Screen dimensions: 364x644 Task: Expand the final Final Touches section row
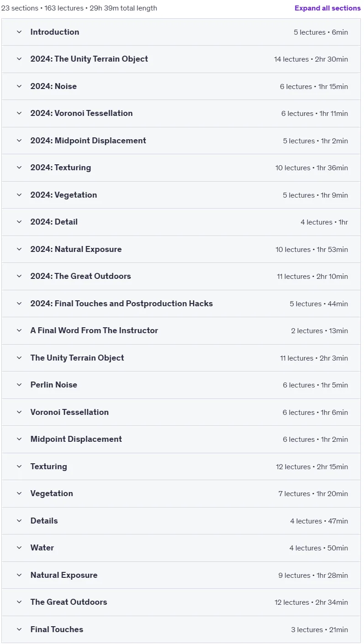tap(181, 629)
